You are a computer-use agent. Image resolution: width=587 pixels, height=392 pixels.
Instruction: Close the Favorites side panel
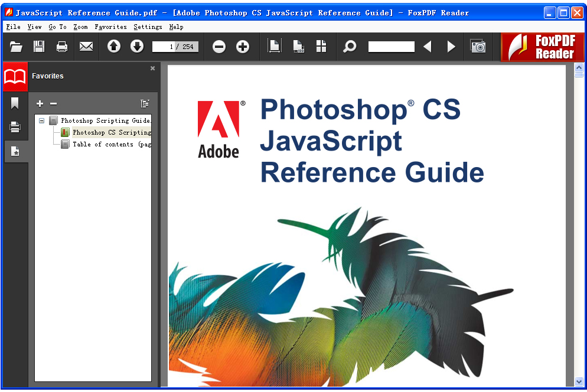(x=152, y=68)
